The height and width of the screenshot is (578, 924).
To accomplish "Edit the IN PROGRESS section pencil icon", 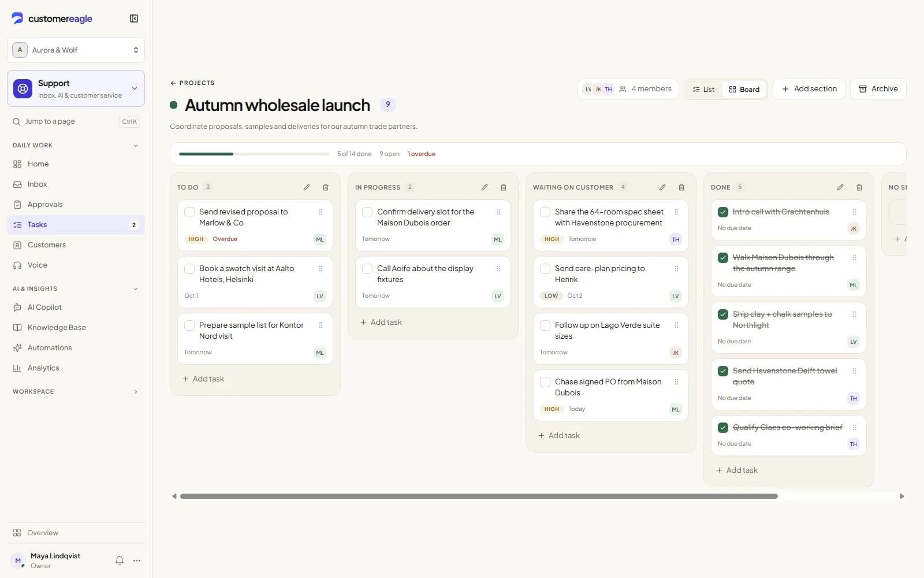I will point(485,187).
